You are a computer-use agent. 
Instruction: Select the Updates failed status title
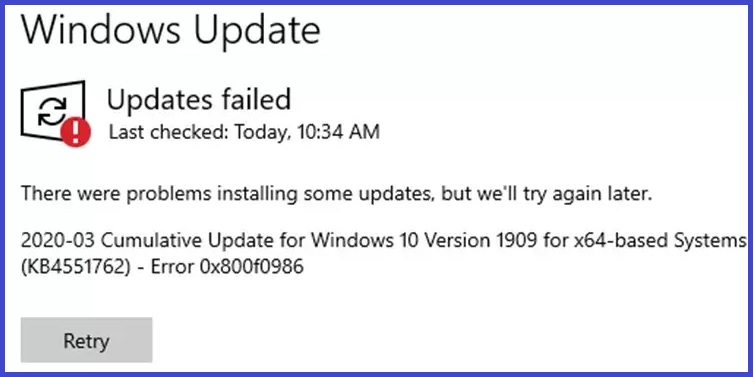coord(199,100)
